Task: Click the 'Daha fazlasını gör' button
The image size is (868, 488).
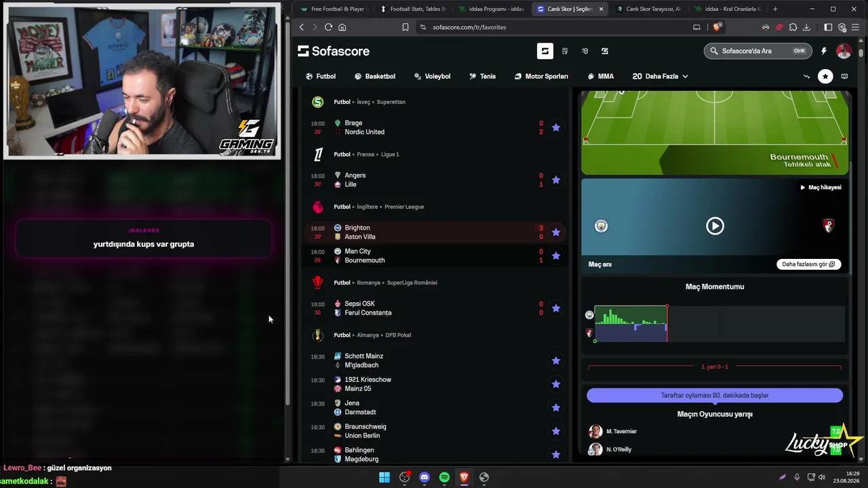Action: click(809, 264)
